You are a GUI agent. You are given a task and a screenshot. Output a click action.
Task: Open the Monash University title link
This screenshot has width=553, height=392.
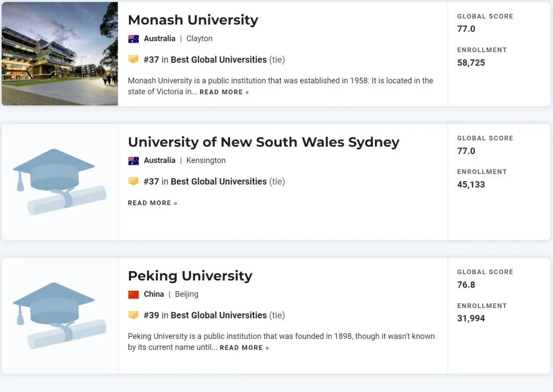(x=193, y=20)
